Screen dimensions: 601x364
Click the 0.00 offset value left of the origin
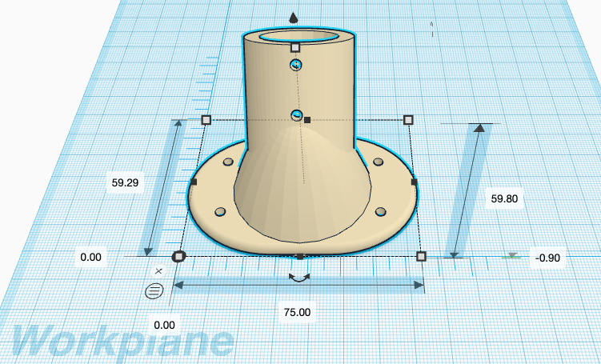tap(91, 257)
